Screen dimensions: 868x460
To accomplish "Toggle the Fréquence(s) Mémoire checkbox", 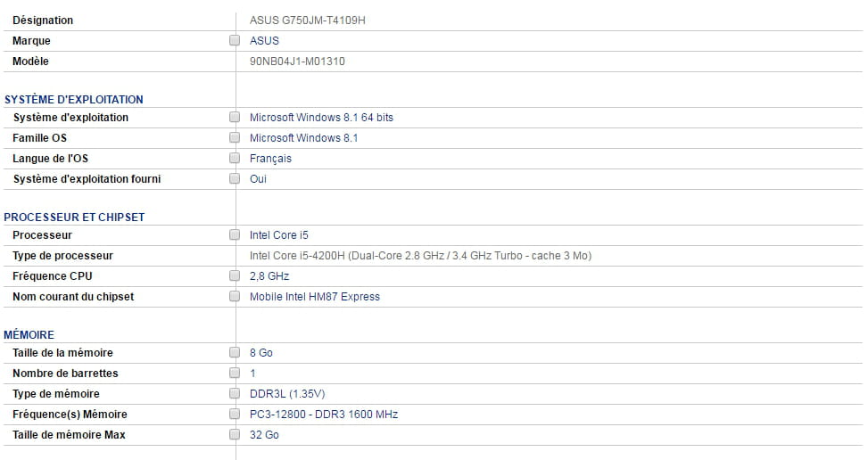I will coord(235,415).
